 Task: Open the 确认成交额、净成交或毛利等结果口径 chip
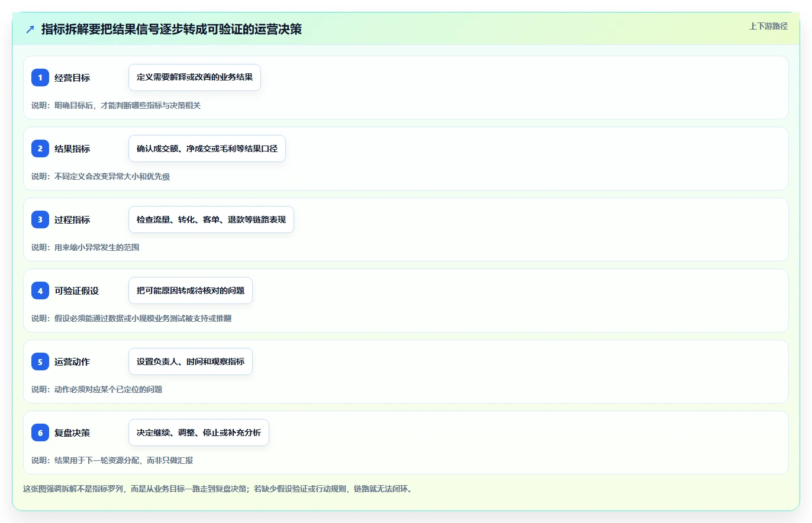[207, 148]
